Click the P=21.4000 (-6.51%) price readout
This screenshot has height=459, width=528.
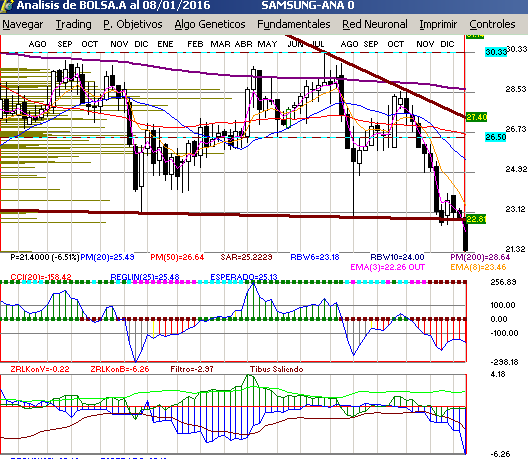click(45, 257)
